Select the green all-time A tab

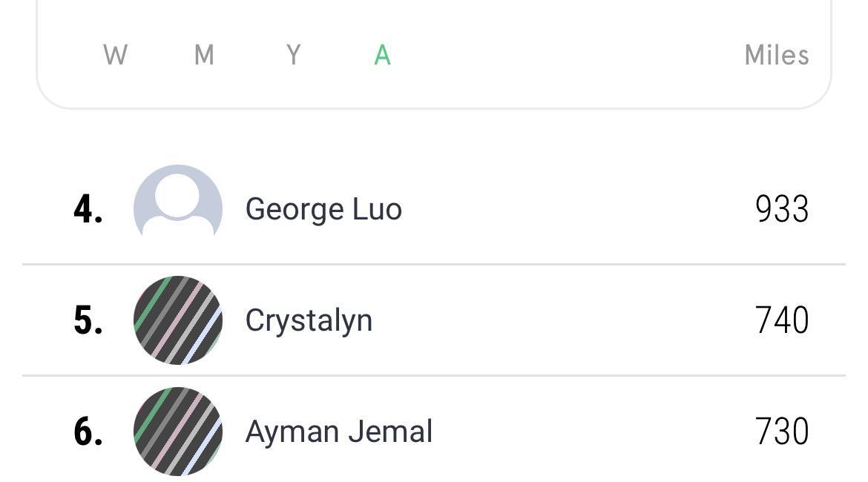(382, 55)
